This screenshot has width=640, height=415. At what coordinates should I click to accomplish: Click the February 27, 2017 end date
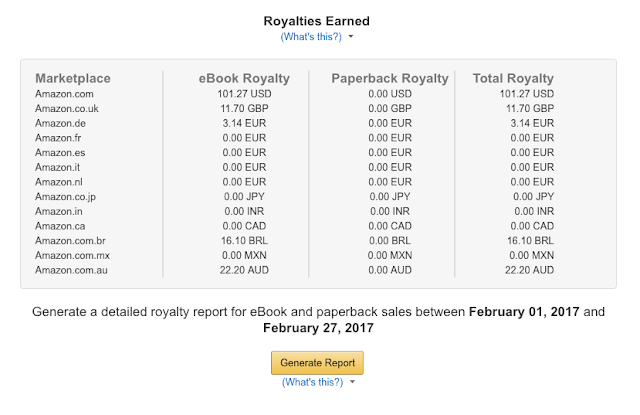318,328
